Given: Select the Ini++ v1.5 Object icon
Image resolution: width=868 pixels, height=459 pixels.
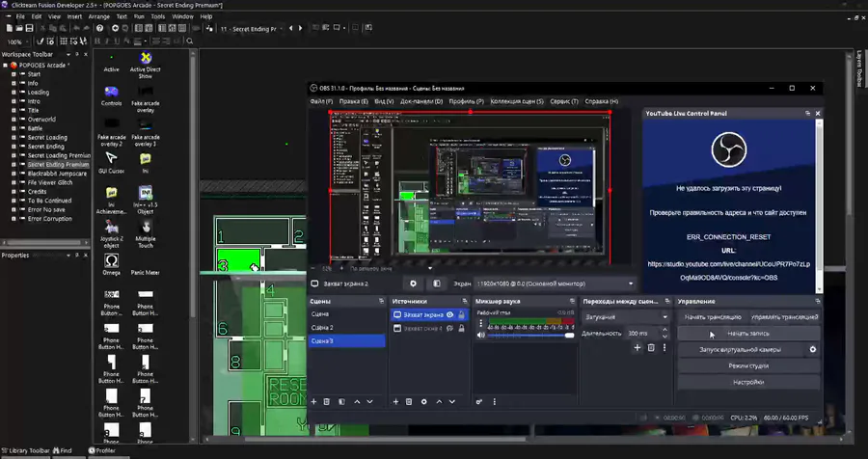Looking at the screenshot, I should (145, 193).
